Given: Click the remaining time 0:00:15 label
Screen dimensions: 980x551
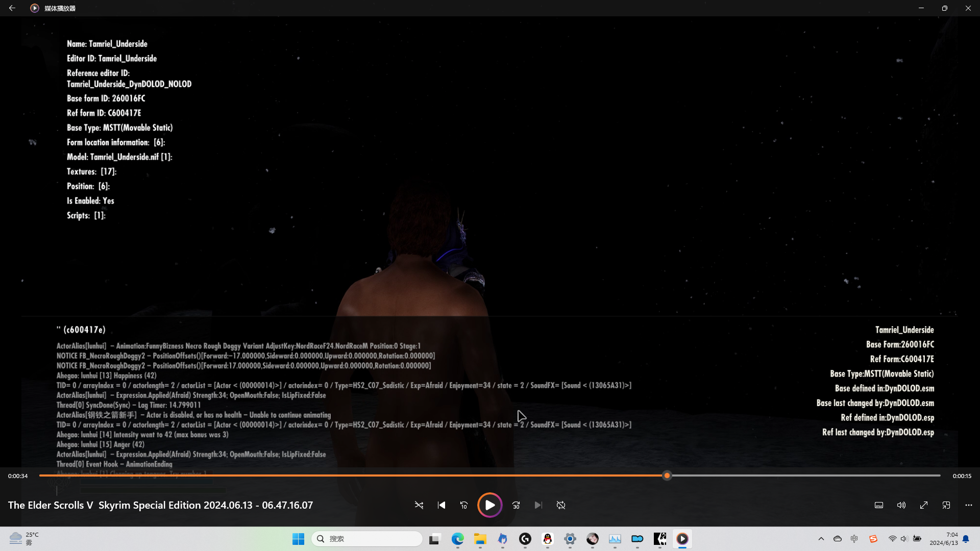Looking at the screenshot, I should click(x=962, y=476).
